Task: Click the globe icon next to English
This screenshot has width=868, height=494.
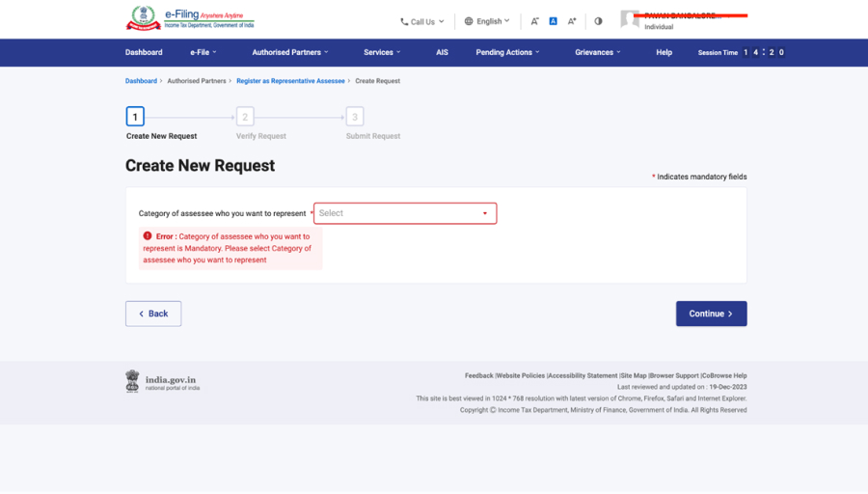Action: click(469, 21)
